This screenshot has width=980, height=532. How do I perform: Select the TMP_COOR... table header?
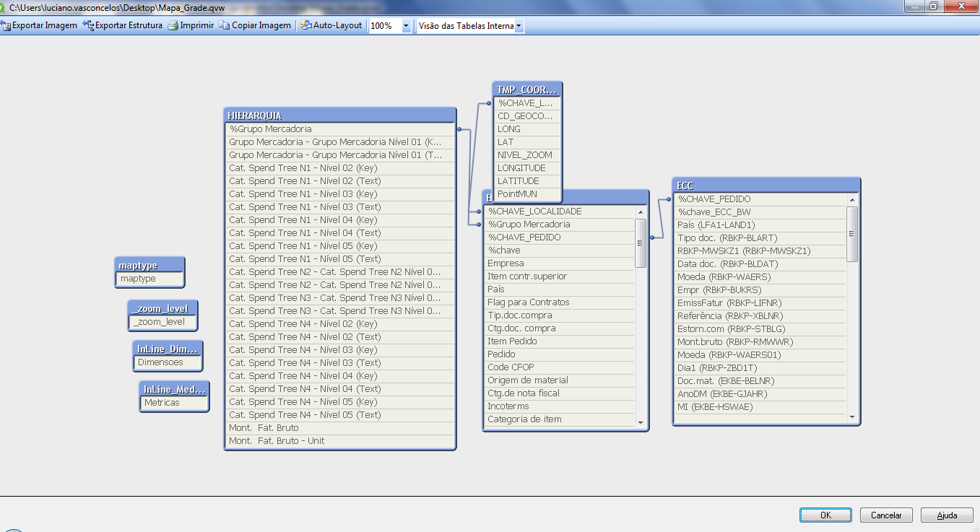[527, 90]
